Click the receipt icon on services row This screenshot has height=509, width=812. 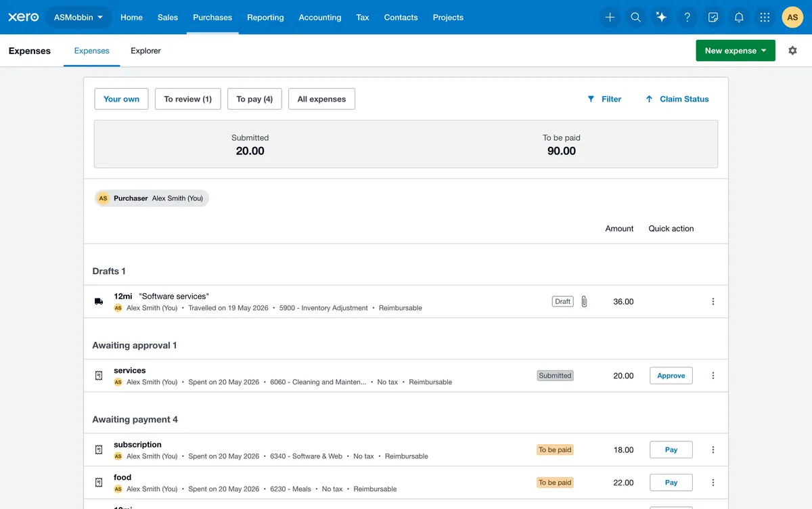click(99, 376)
